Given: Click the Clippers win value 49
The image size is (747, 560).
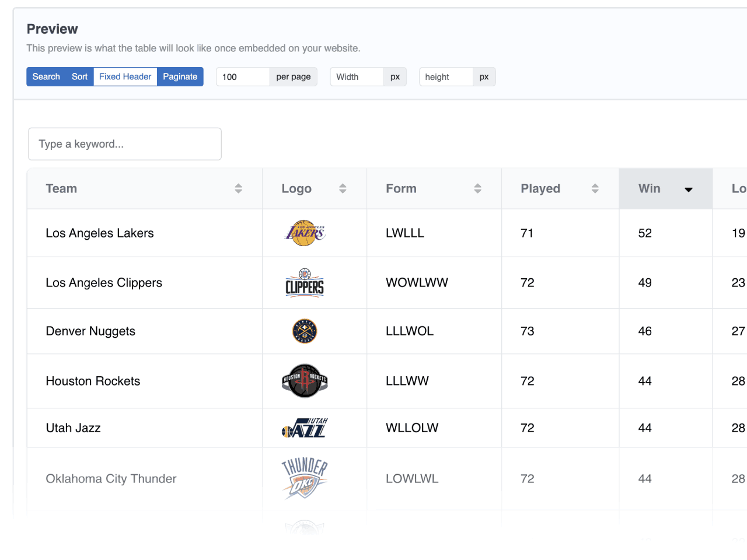Looking at the screenshot, I should pyautogui.click(x=645, y=283).
